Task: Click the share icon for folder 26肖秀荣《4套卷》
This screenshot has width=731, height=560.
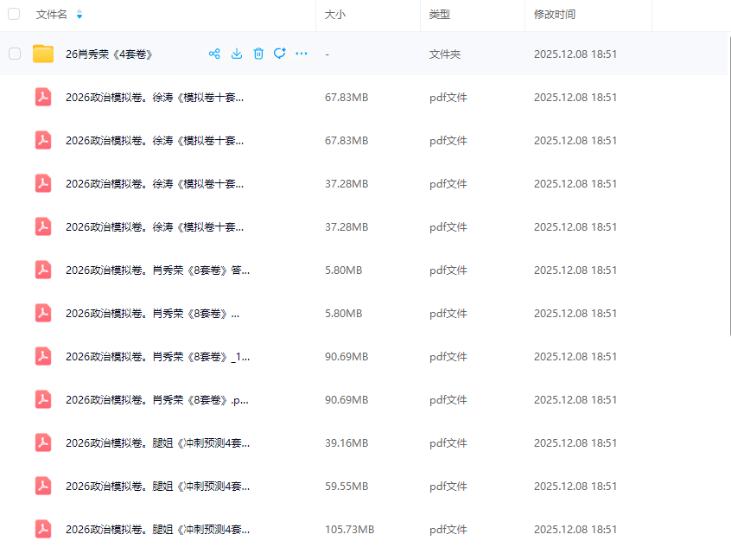Action: coord(214,54)
